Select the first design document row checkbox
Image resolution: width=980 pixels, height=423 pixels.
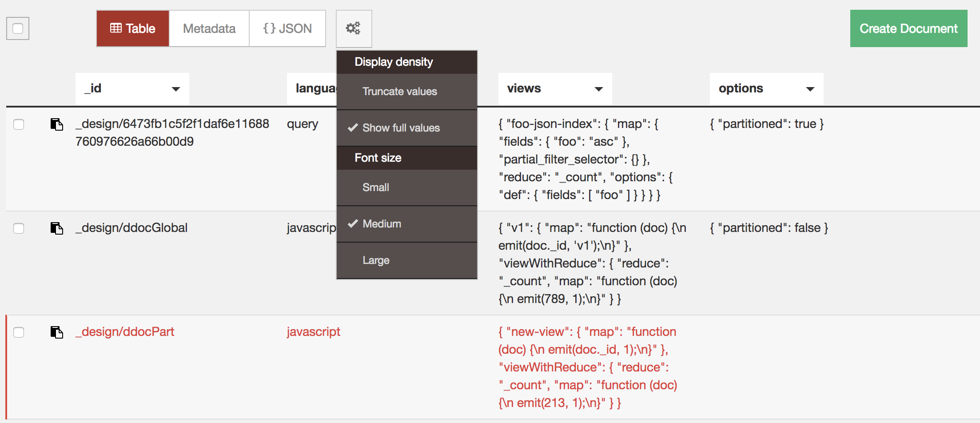(x=19, y=124)
